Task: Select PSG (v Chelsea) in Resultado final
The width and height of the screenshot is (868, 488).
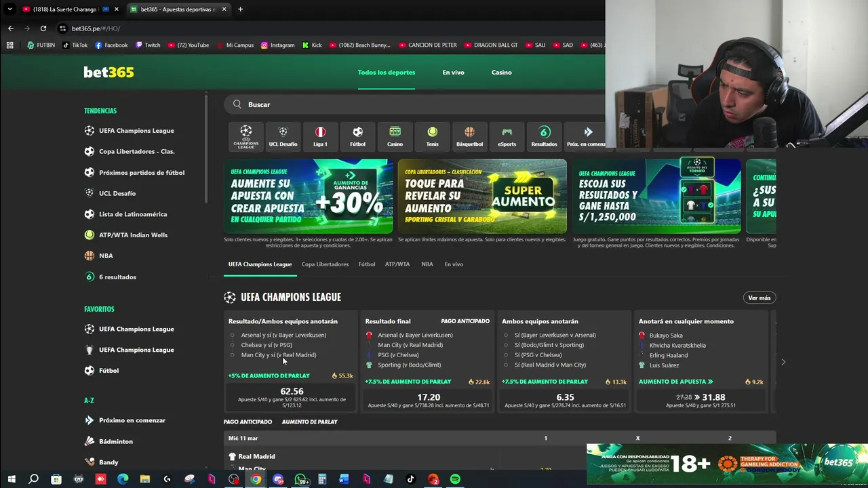Action: [x=398, y=355]
